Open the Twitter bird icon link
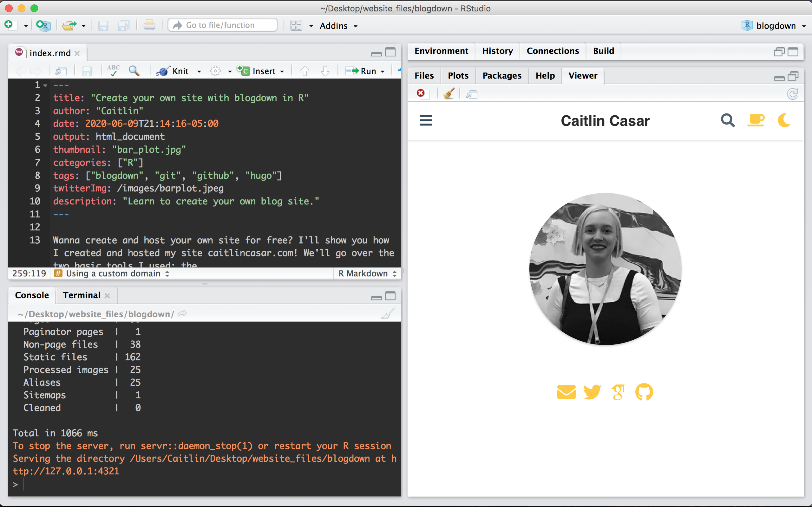 [592, 392]
